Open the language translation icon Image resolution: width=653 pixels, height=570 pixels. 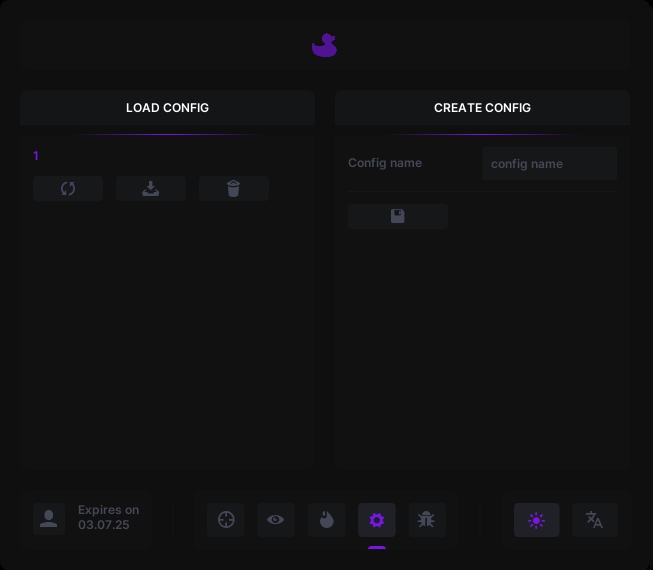[x=594, y=520]
